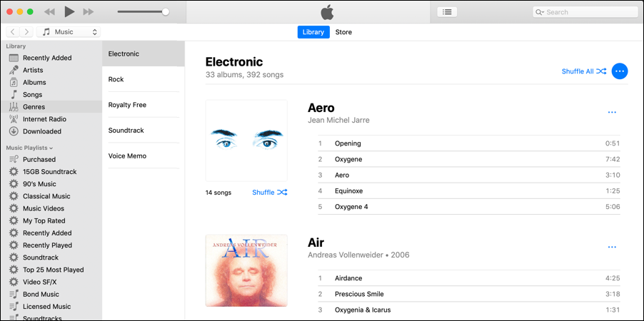This screenshot has width=644, height=321.
Task: Open the Video SF/X smart playlist
Action: click(x=51, y=282)
